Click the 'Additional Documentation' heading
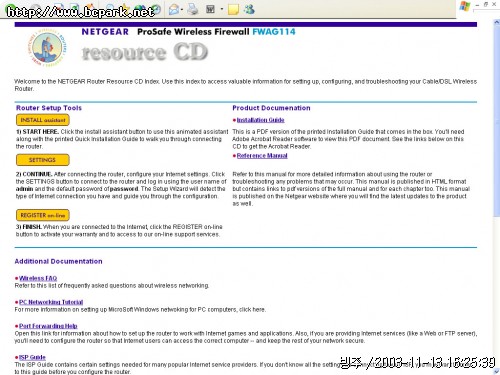Image resolution: width=500 pixels, height=375 pixels. click(x=58, y=261)
